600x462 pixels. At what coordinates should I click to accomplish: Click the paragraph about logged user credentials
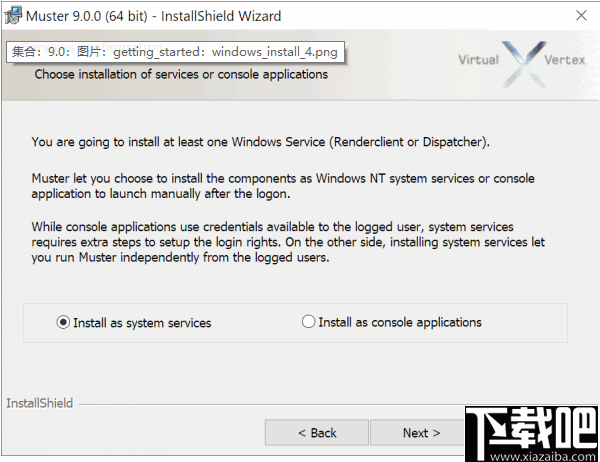(287, 242)
